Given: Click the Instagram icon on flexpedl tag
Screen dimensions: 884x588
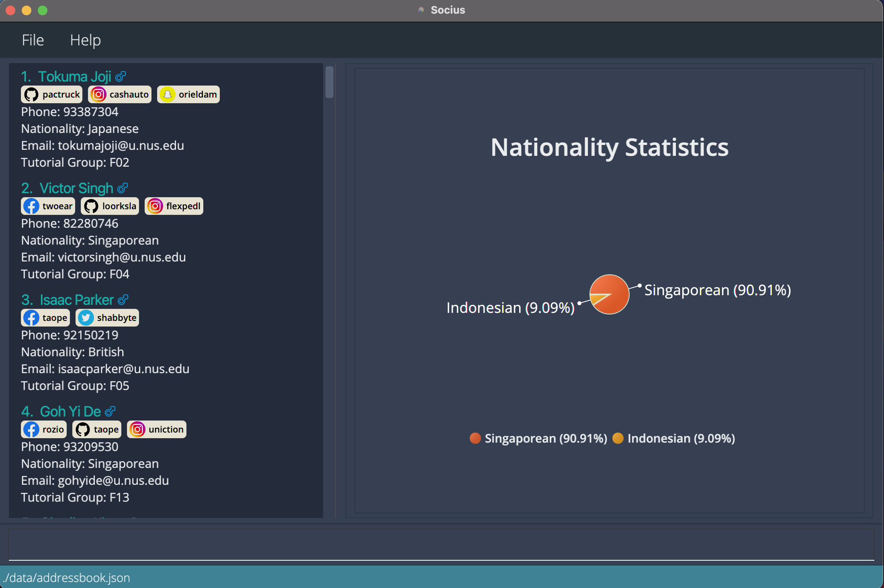Looking at the screenshot, I should tap(155, 206).
